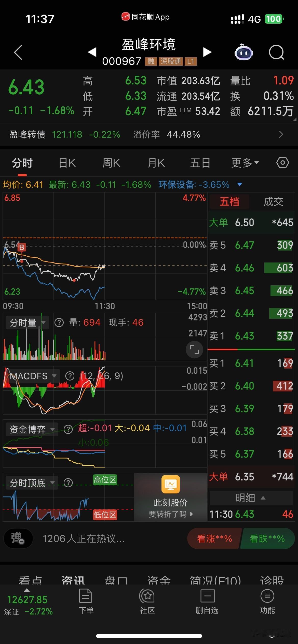Switch to the 月K tab
Viewport: 298px width, 644px height.
click(x=156, y=163)
